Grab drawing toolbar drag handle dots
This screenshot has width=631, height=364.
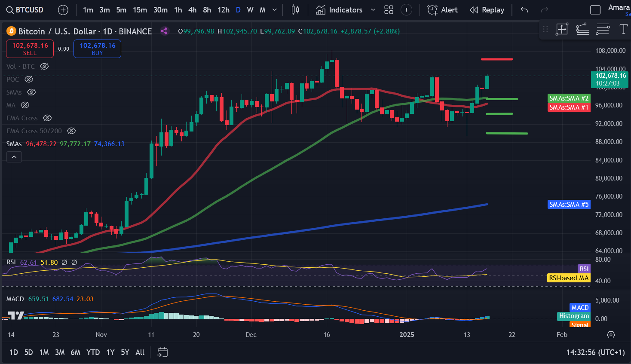pyautogui.click(x=545, y=29)
